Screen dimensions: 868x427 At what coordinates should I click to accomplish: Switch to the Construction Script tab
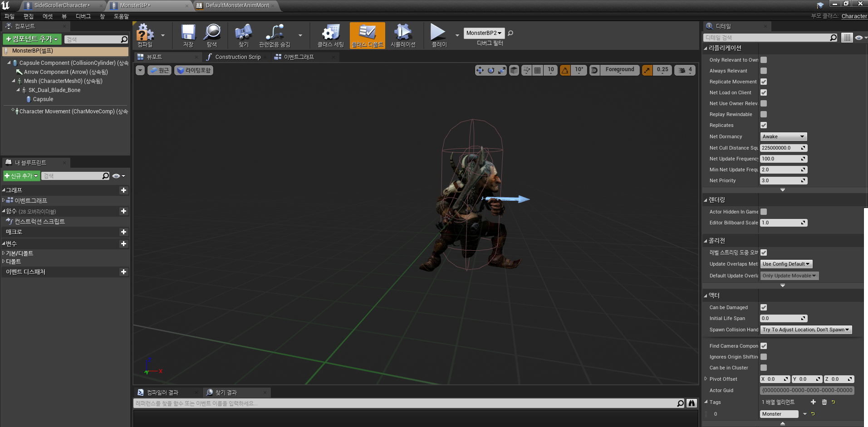pos(237,57)
